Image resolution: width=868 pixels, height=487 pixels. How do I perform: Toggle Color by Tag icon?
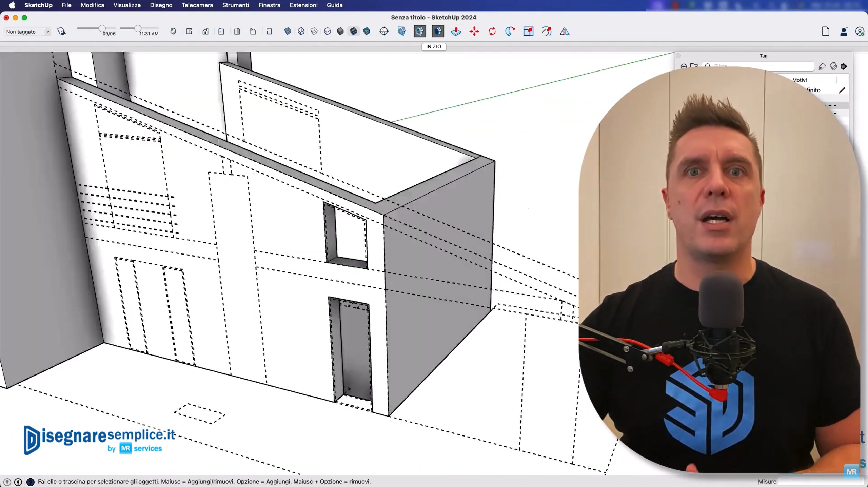[833, 66]
